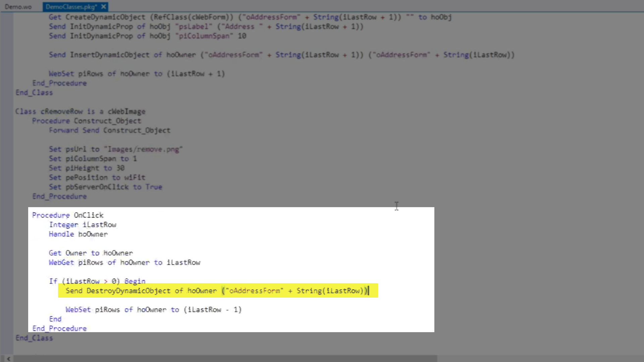Select the DemoClasses.pkg tab
Screen dimensions: 644x362
(x=71, y=7)
